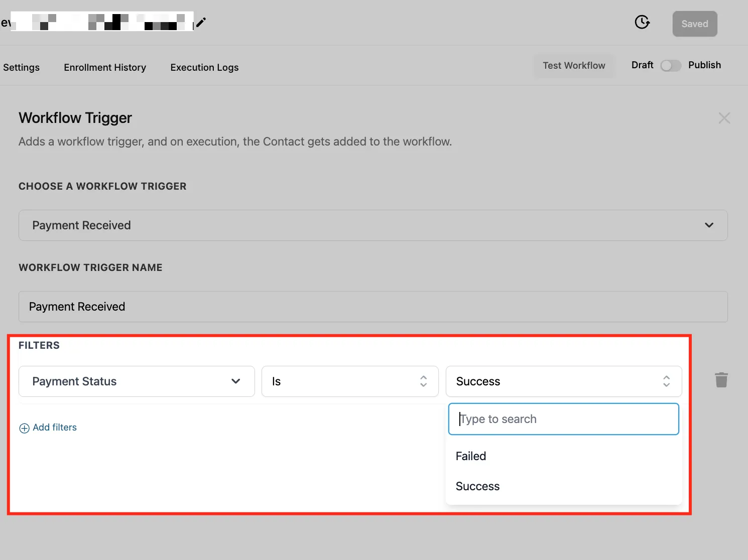Click the Saved button
The image size is (748, 560).
tap(695, 24)
